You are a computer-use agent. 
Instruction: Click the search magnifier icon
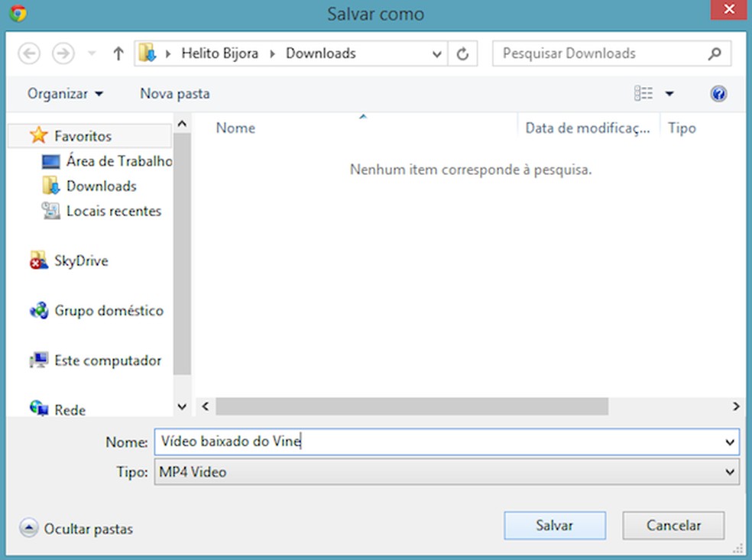(x=715, y=53)
